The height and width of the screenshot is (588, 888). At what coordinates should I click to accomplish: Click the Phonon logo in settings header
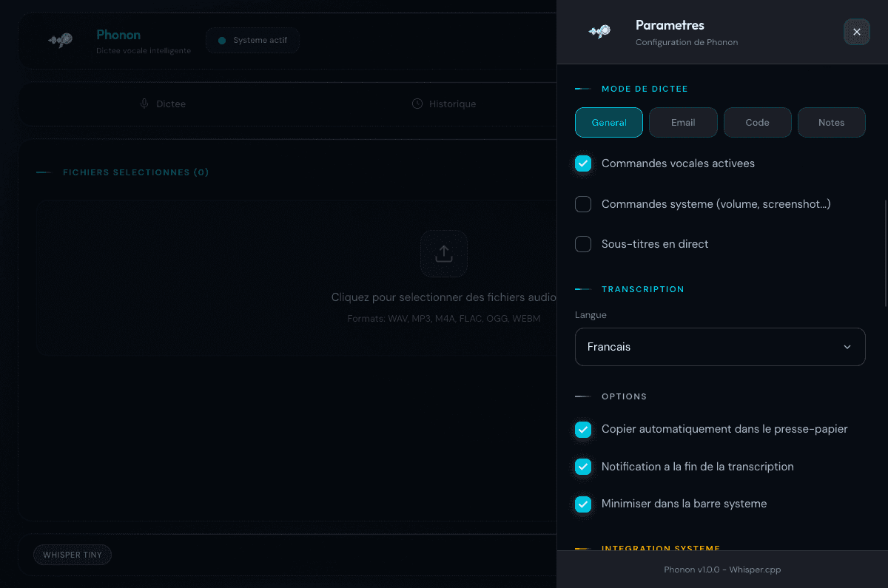coord(599,32)
